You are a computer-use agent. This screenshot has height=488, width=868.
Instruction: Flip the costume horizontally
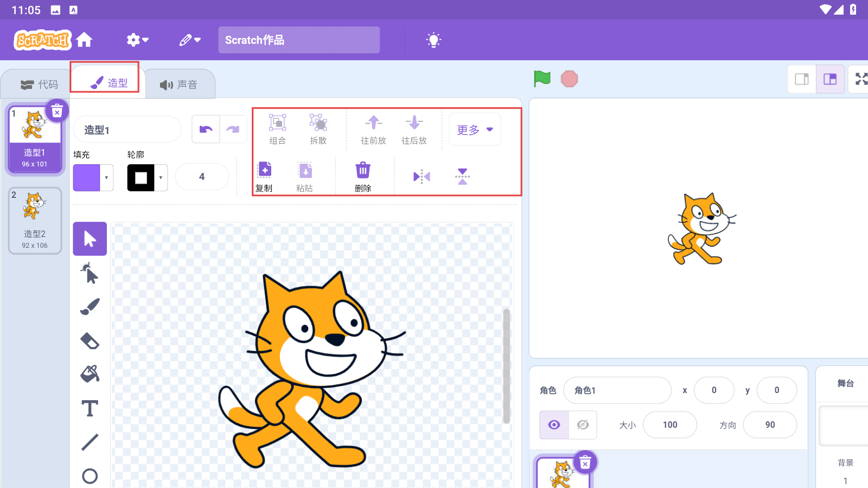click(x=422, y=176)
